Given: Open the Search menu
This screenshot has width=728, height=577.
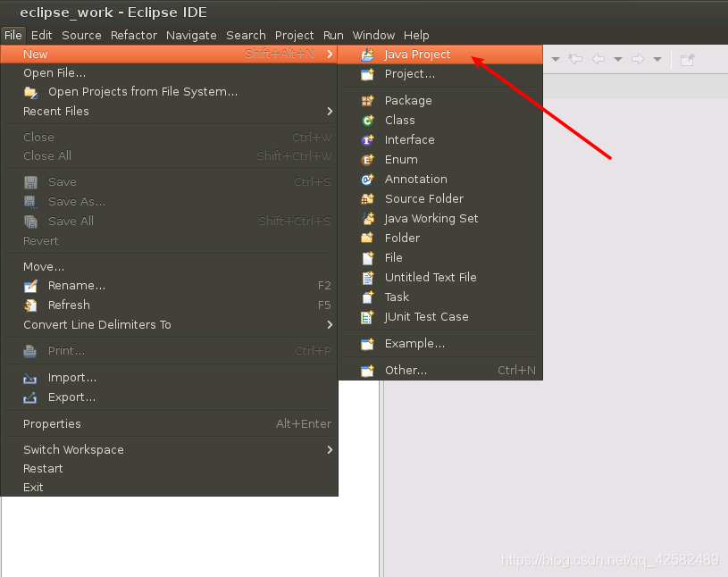Looking at the screenshot, I should click(246, 35).
